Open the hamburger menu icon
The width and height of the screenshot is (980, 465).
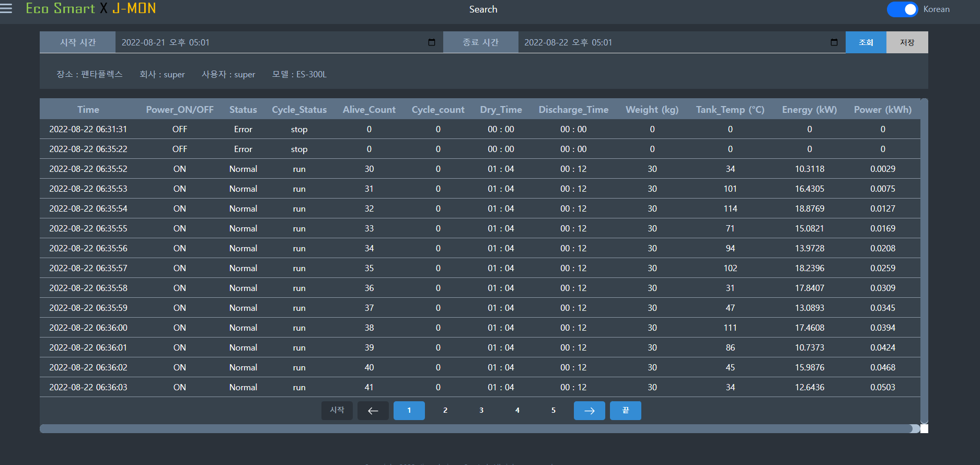[6, 8]
